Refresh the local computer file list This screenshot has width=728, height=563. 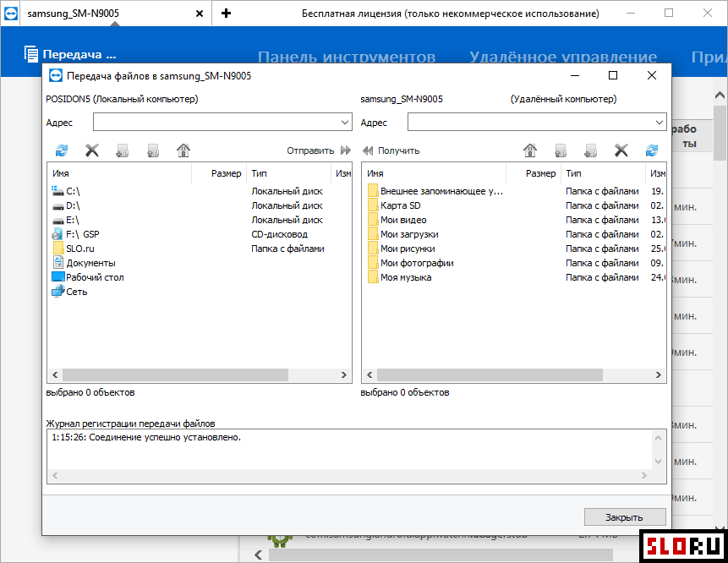point(61,150)
